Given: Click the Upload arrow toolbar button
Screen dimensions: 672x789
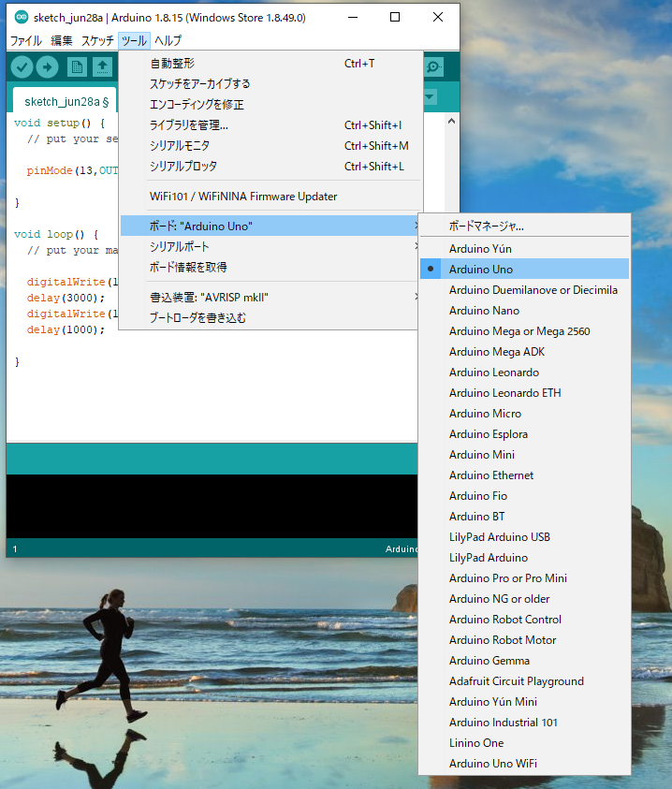Looking at the screenshot, I should coord(48,67).
